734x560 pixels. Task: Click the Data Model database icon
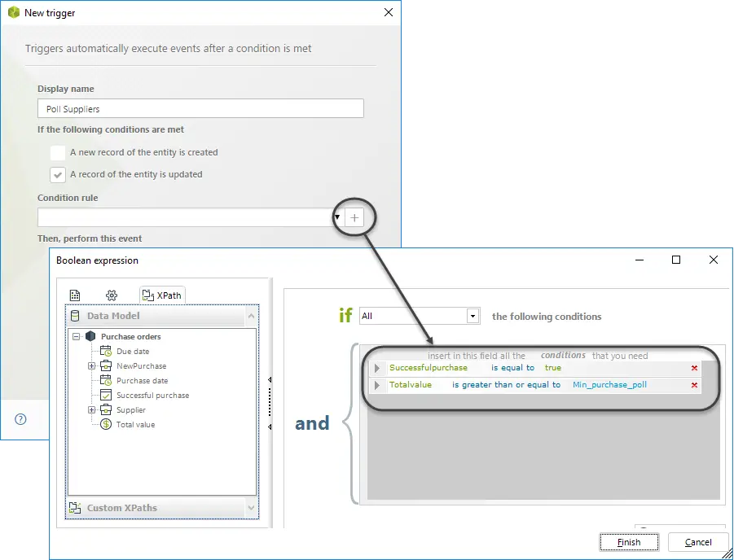tap(75, 316)
